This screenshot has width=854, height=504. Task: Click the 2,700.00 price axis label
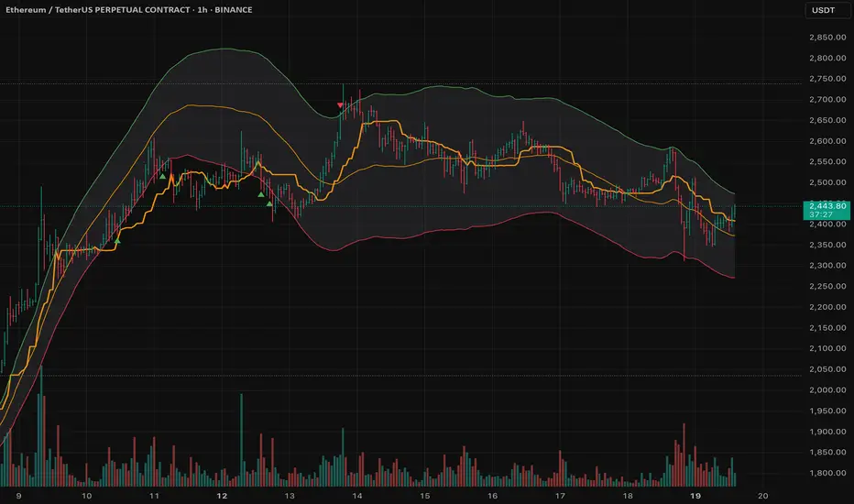pyautogui.click(x=827, y=99)
